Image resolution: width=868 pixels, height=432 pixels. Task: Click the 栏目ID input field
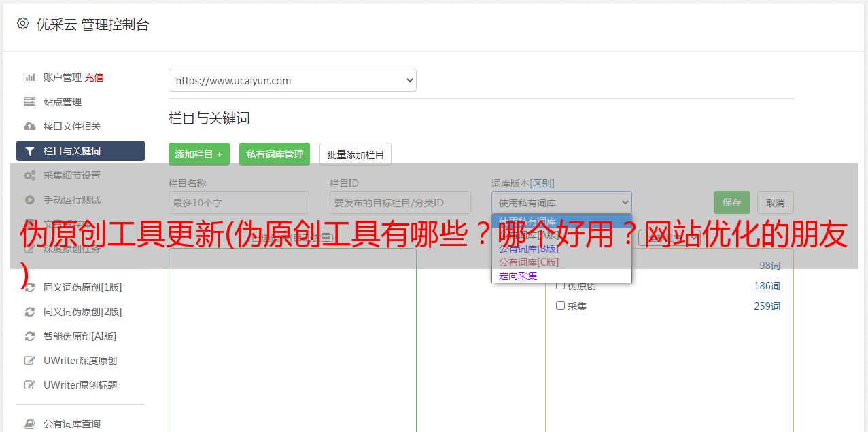[400, 202]
